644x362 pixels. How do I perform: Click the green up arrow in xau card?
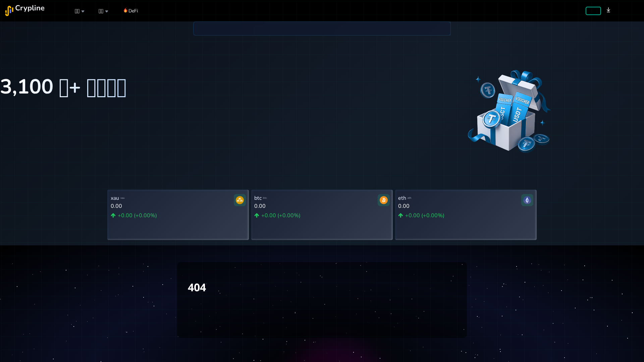pyautogui.click(x=113, y=216)
